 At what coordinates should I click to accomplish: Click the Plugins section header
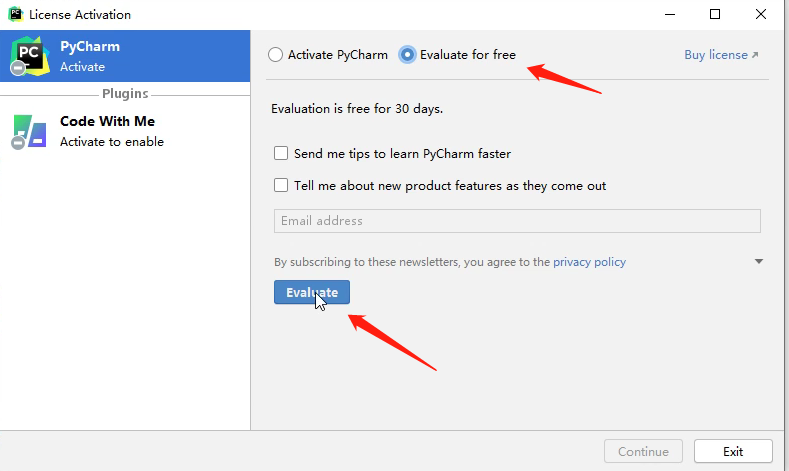pyautogui.click(x=125, y=94)
